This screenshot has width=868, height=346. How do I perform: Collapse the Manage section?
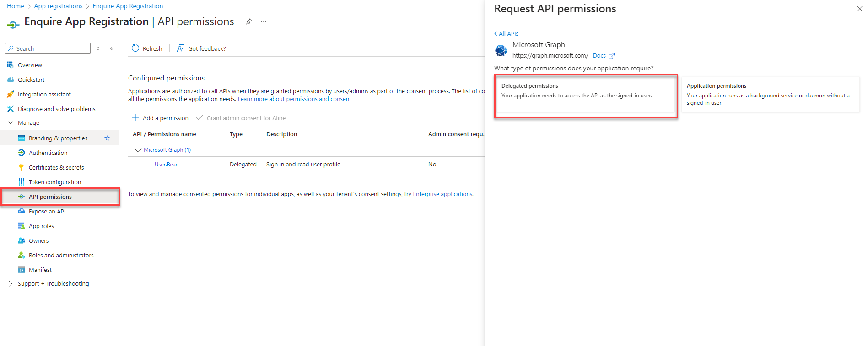[x=11, y=122]
